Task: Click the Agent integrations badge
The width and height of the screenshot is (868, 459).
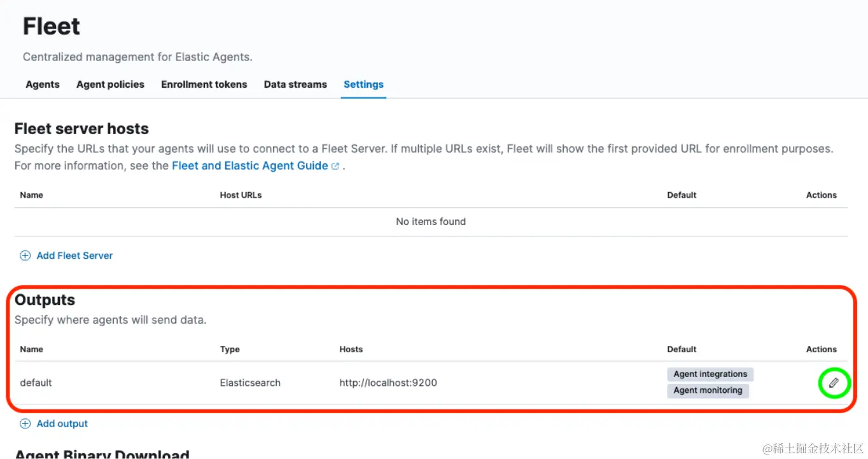Action: click(710, 374)
